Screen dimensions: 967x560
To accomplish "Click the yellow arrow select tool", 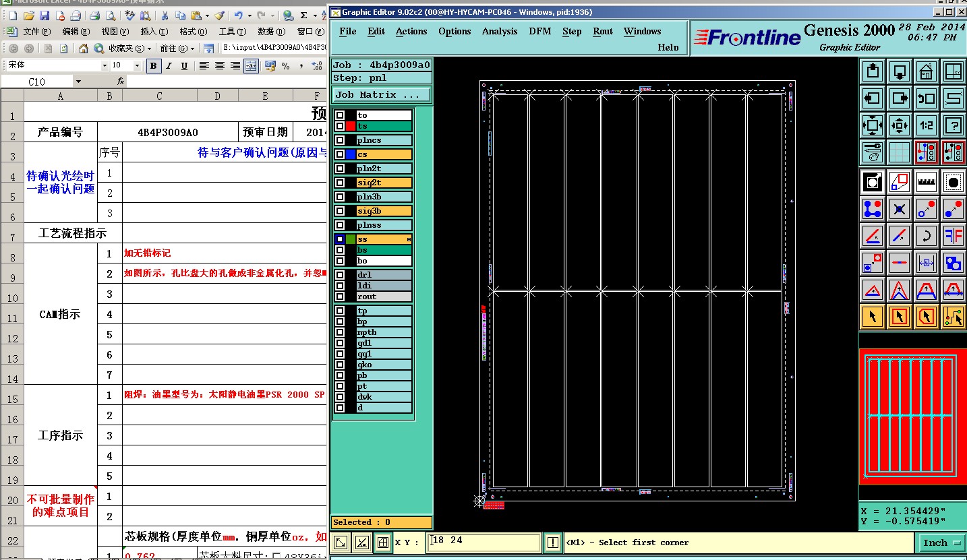I will pyautogui.click(x=873, y=316).
